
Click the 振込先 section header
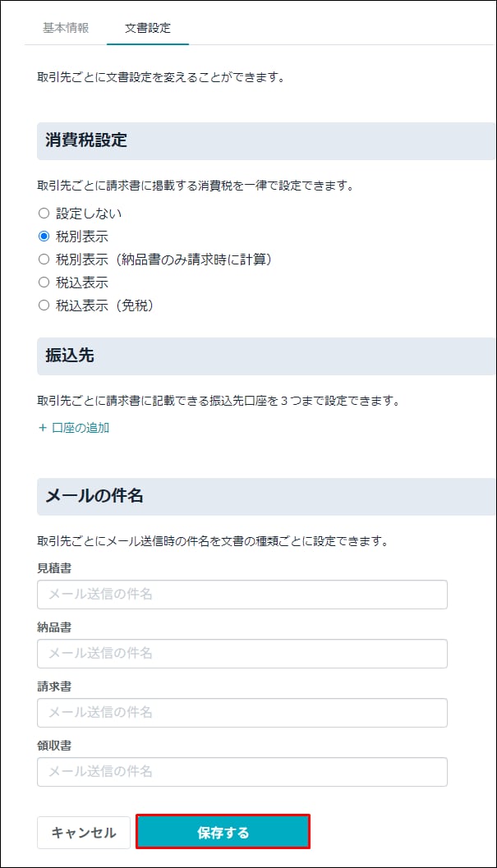click(x=266, y=356)
